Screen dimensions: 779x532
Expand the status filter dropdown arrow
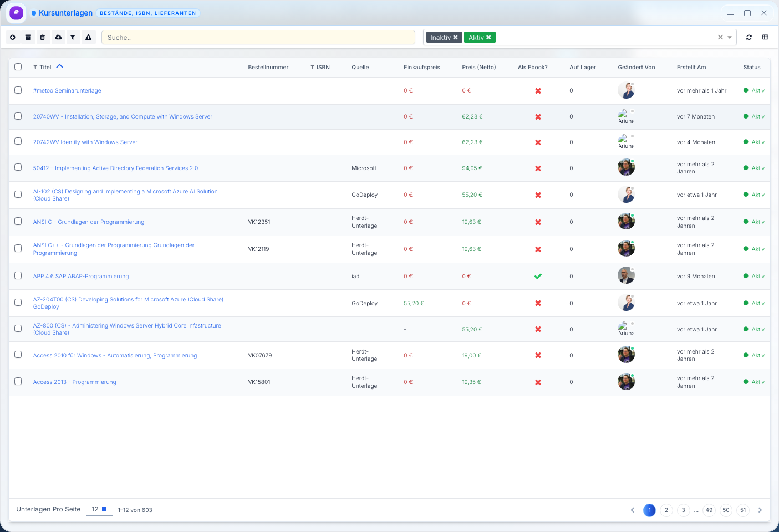click(x=730, y=38)
